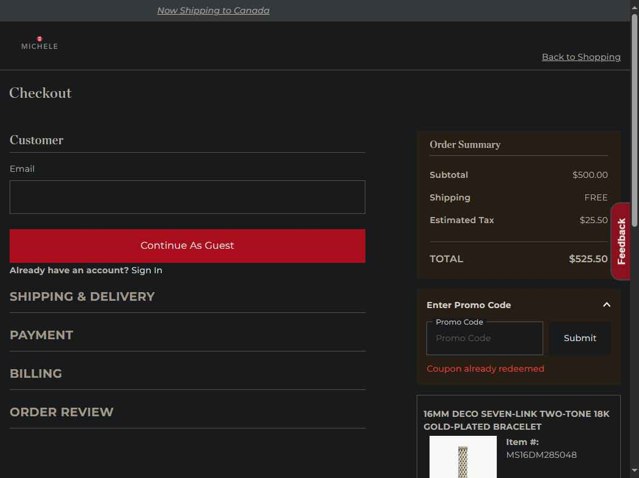Click the Customer section heading
The height and width of the screenshot is (478, 639).
point(36,140)
